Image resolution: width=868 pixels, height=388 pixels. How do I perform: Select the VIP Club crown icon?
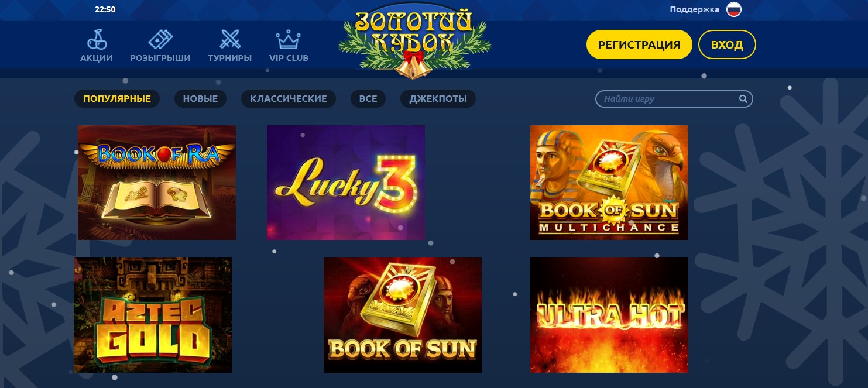[289, 40]
